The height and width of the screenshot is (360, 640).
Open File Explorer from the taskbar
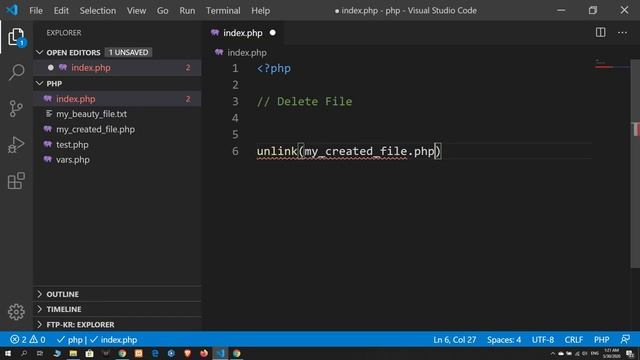point(73,353)
